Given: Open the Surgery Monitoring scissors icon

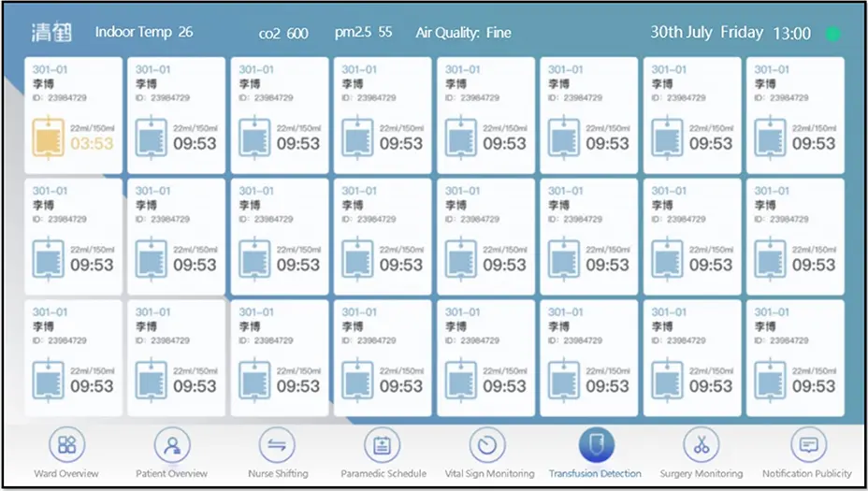Looking at the screenshot, I should (x=701, y=446).
